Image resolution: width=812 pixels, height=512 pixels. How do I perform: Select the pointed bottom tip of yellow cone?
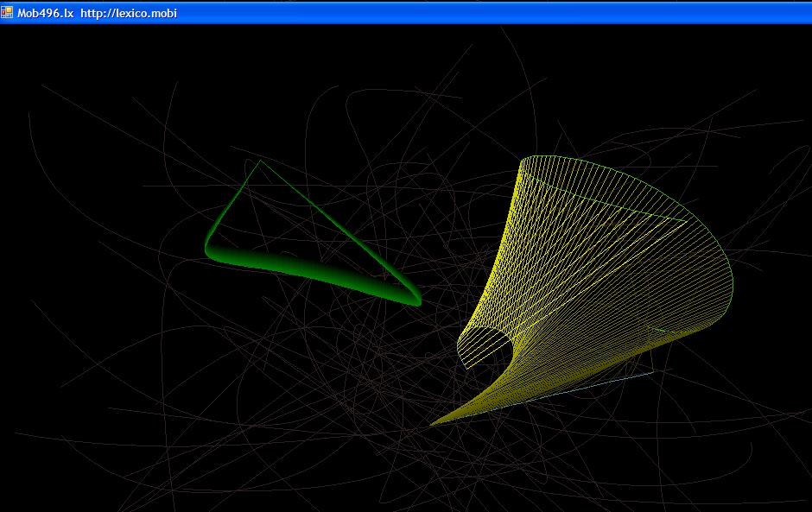432,424
